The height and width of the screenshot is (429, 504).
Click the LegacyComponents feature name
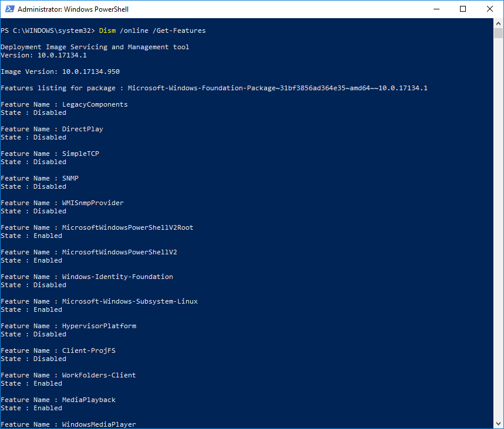pos(94,104)
